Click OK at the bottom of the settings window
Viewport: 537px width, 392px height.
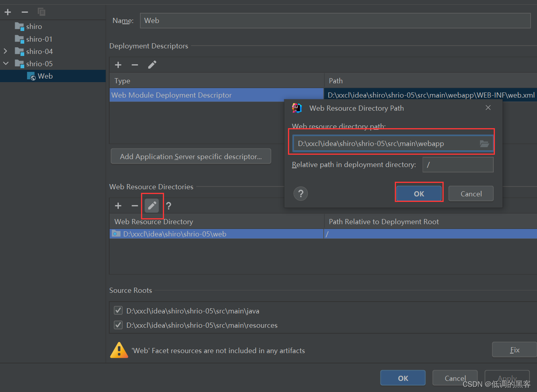403,378
